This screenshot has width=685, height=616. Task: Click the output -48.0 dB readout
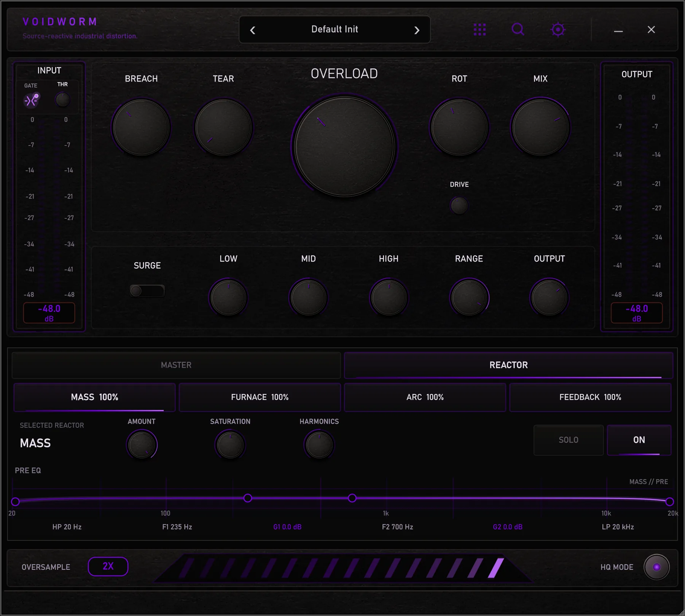click(637, 313)
